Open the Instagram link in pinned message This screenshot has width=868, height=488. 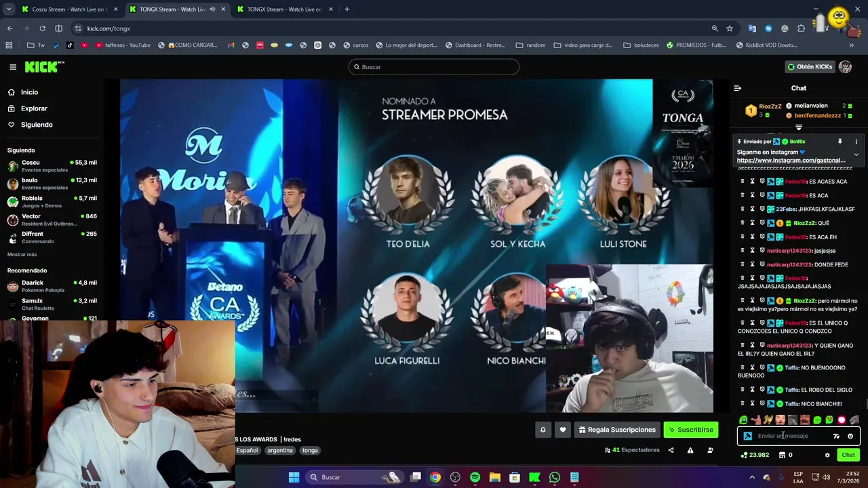click(x=791, y=161)
